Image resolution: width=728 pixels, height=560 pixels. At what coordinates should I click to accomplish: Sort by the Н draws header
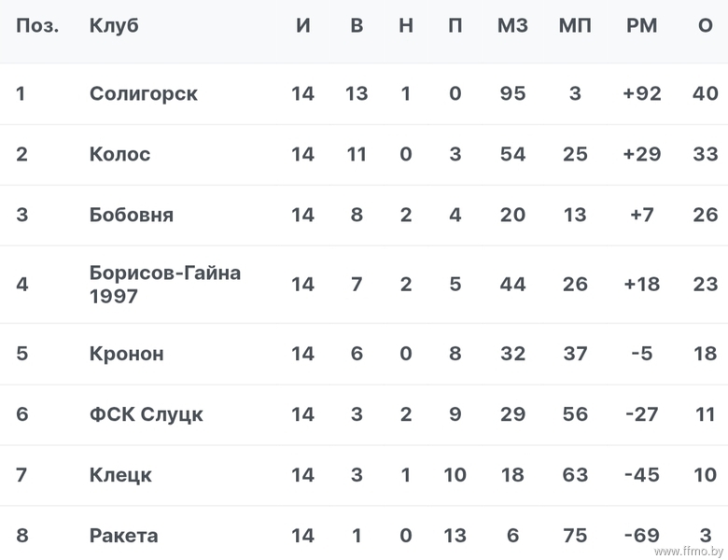406,25
